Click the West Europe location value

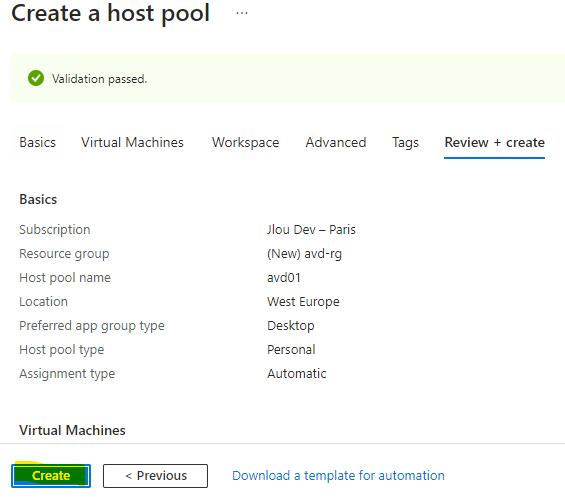pyautogui.click(x=303, y=302)
